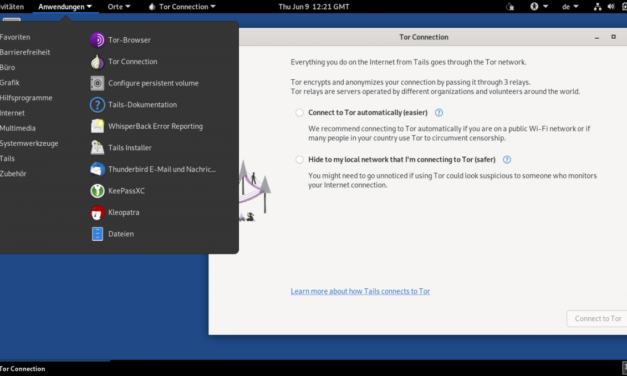Launch WhisperBack Error Reporting
This screenshot has width=627, height=376.
[x=146, y=126]
